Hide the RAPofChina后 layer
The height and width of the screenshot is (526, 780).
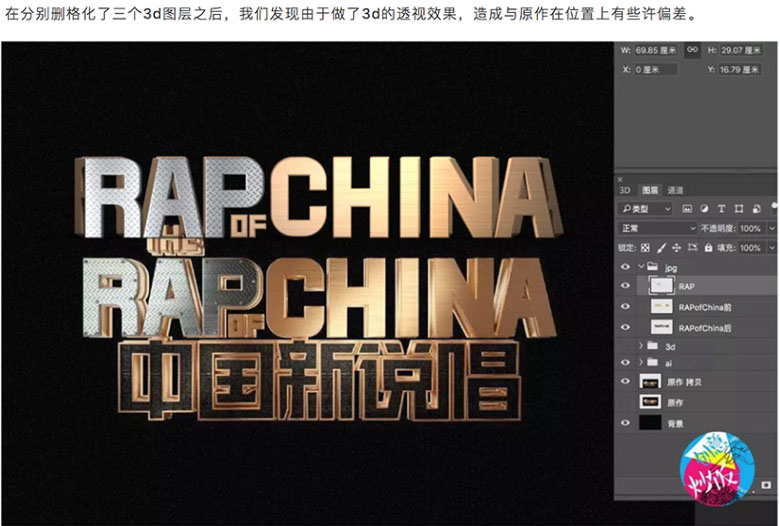pyautogui.click(x=625, y=327)
